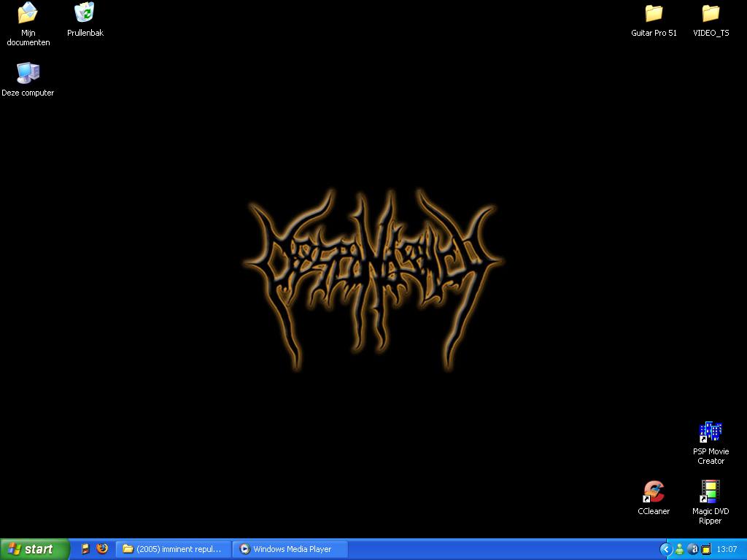Switch to the (2005) imminent repul... folder window
The image size is (747, 560).
click(174, 549)
